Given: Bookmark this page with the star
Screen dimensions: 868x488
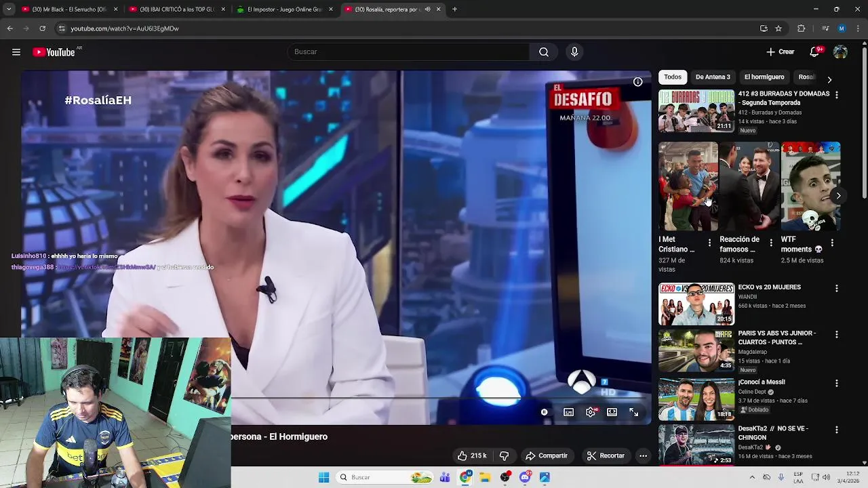Looking at the screenshot, I should [x=778, y=28].
